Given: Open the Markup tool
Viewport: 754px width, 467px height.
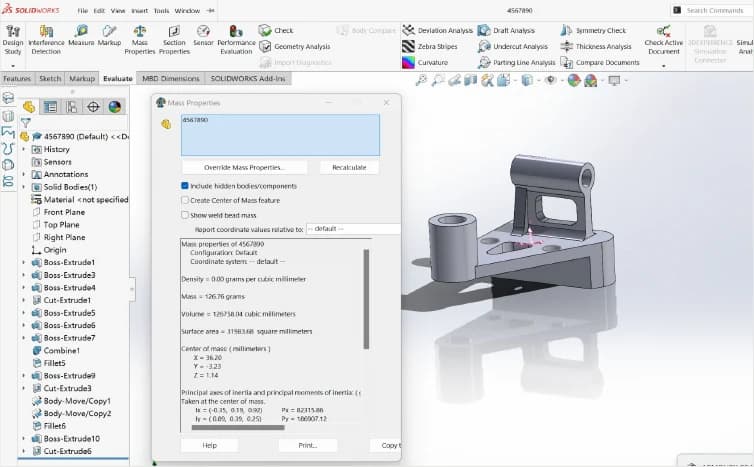Looking at the screenshot, I should point(109,36).
